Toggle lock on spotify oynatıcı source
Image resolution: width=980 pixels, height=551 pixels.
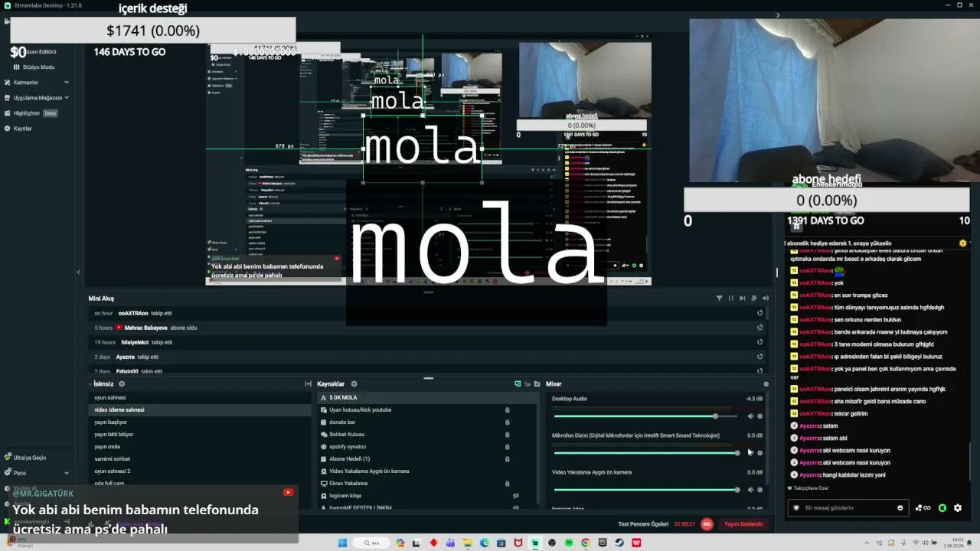507,447
